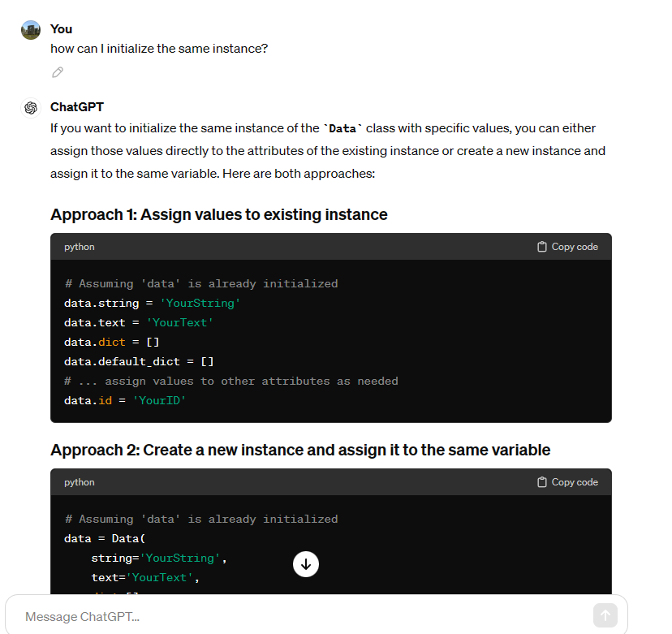Screen dimensions: 672x634
Task: Copy code from the Approach 2 block
Action: pos(567,482)
